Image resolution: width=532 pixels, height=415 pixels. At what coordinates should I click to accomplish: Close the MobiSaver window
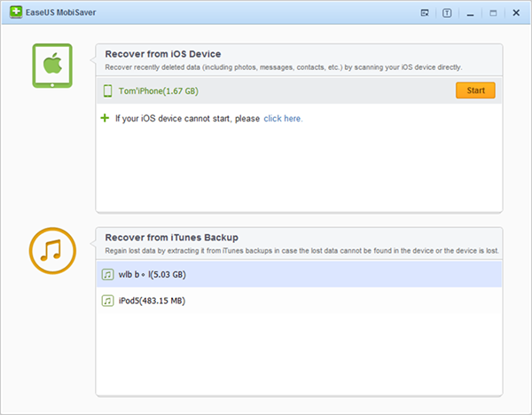(516, 13)
